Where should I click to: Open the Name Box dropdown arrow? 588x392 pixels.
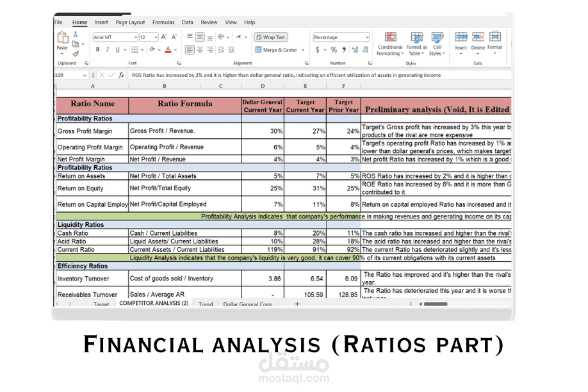point(85,76)
